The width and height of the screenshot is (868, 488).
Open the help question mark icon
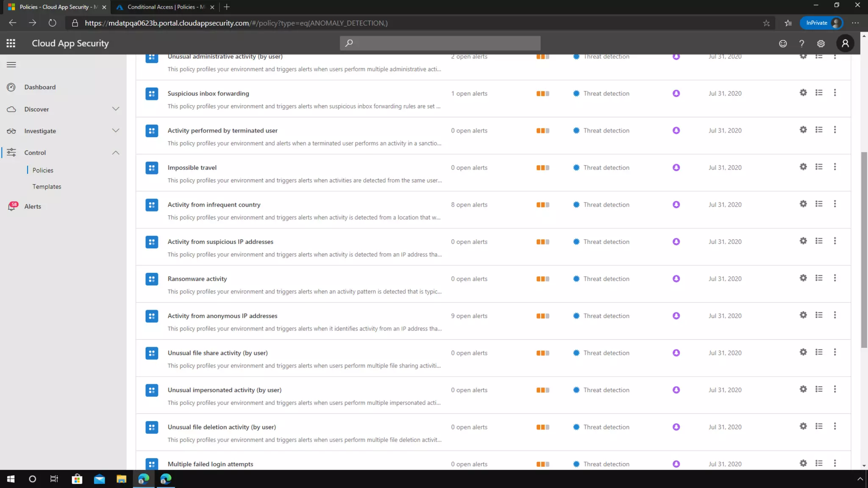pyautogui.click(x=801, y=43)
